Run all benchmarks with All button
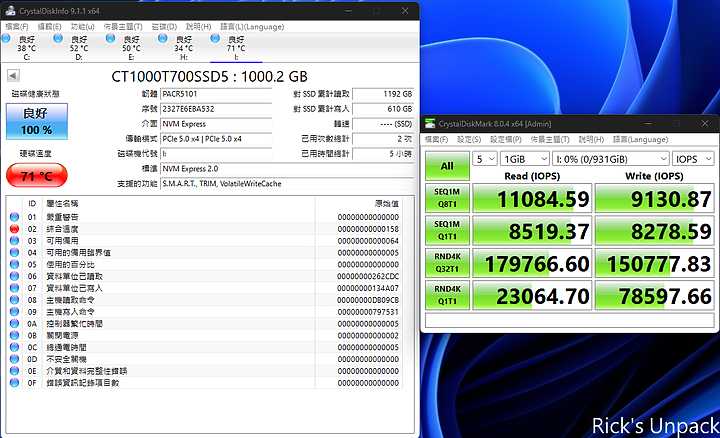 (x=447, y=166)
